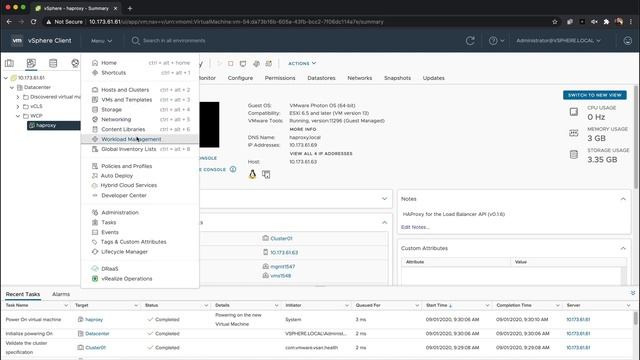
Task: Click the VM encryption status icon beside penguin
Action: point(266,174)
